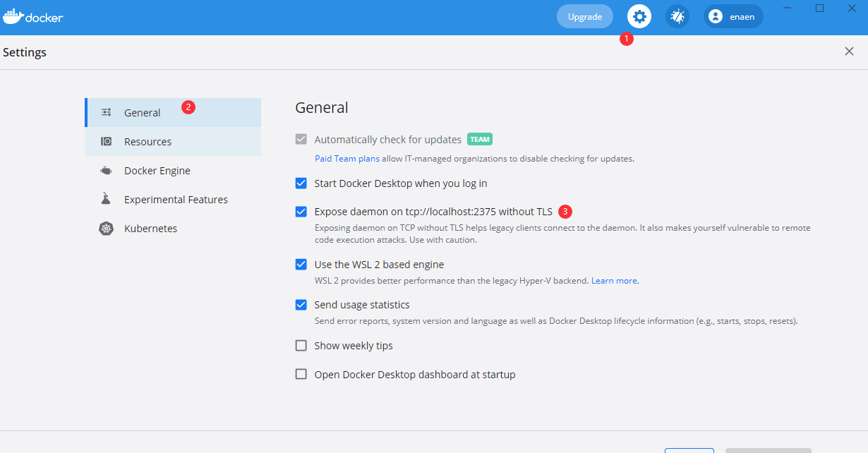The height and width of the screenshot is (453, 868).
Task: Click the General sliders icon in sidebar
Action: tap(107, 112)
